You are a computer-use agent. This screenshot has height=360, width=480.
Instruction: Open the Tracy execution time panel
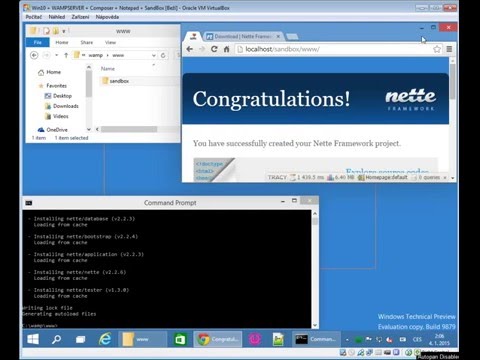point(307,177)
